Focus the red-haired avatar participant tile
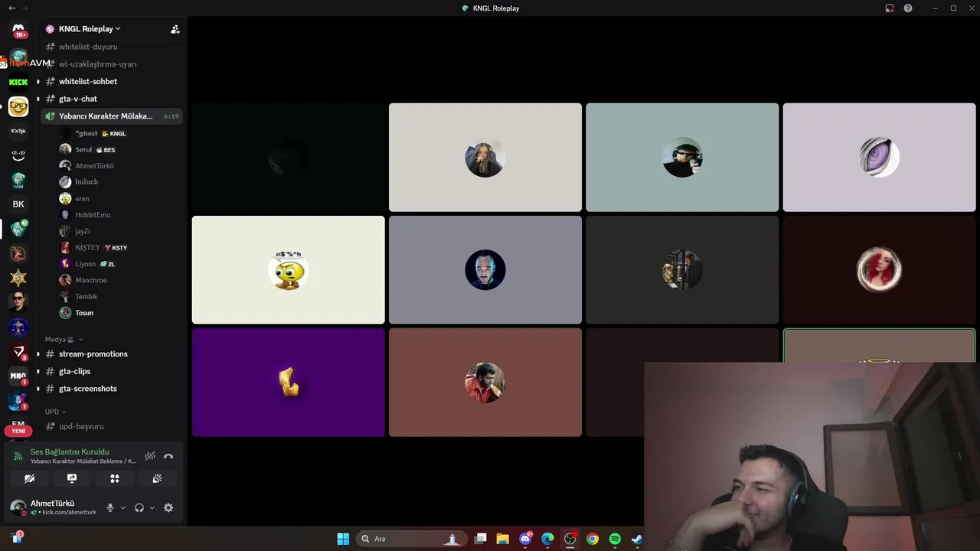This screenshot has height=551, width=980. [x=879, y=269]
